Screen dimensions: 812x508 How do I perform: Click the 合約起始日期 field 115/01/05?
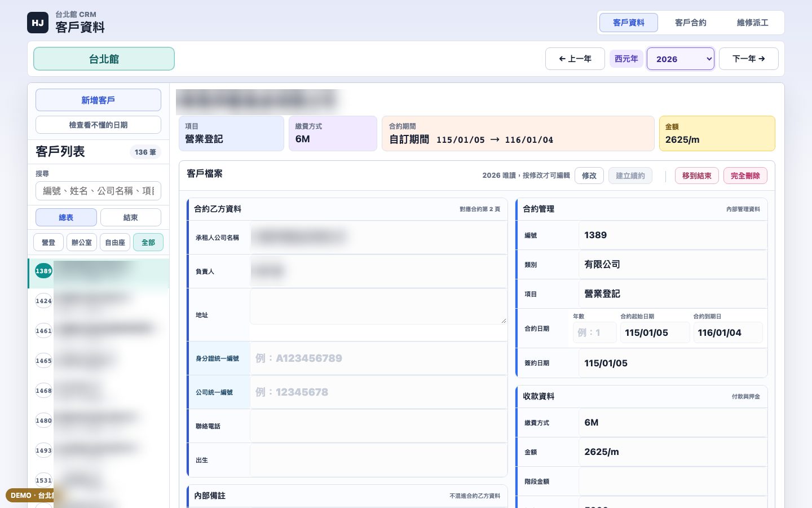(655, 332)
